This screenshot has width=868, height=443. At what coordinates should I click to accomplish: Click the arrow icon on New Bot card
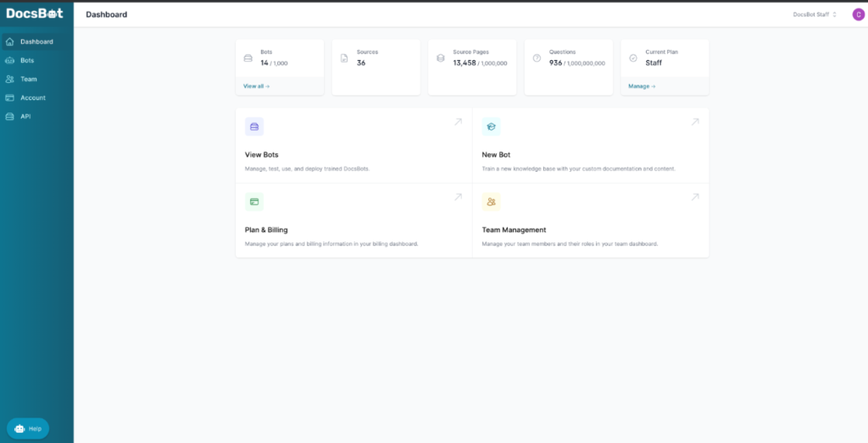point(695,122)
